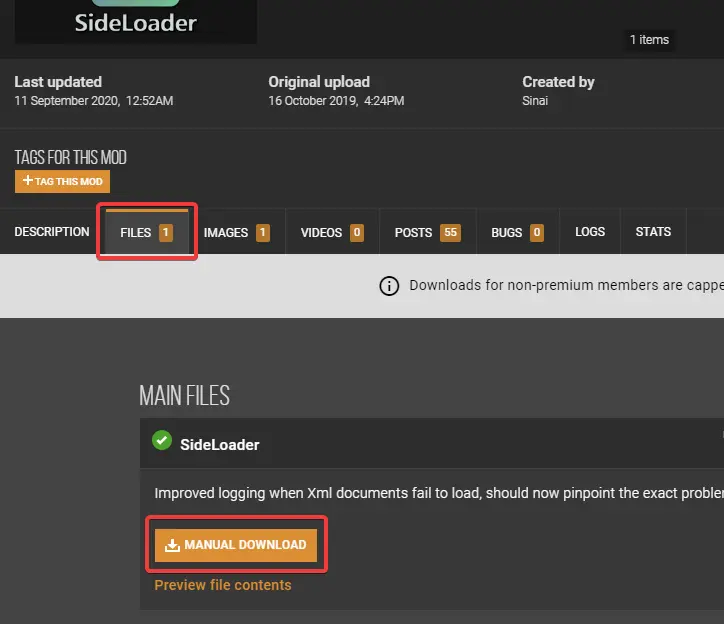This screenshot has width=724, height=624.
Task: Click the author name Sinai
Action: (x=535, y=101)
